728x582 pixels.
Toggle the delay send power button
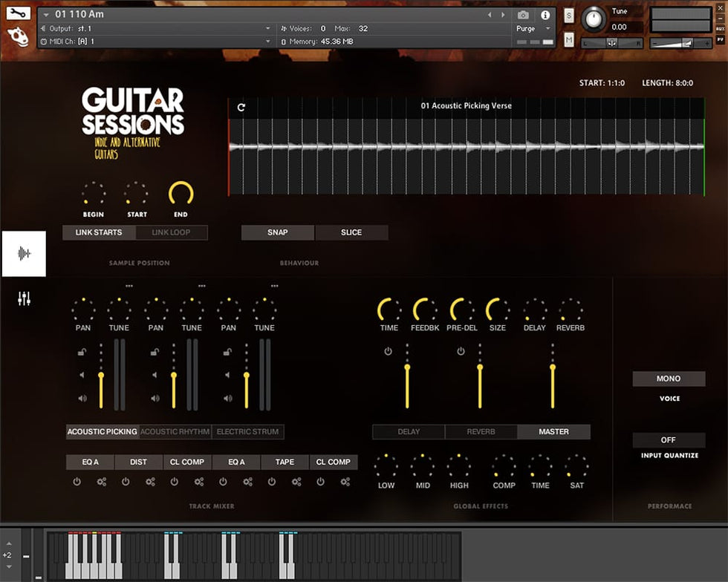(x=388, y=351)
